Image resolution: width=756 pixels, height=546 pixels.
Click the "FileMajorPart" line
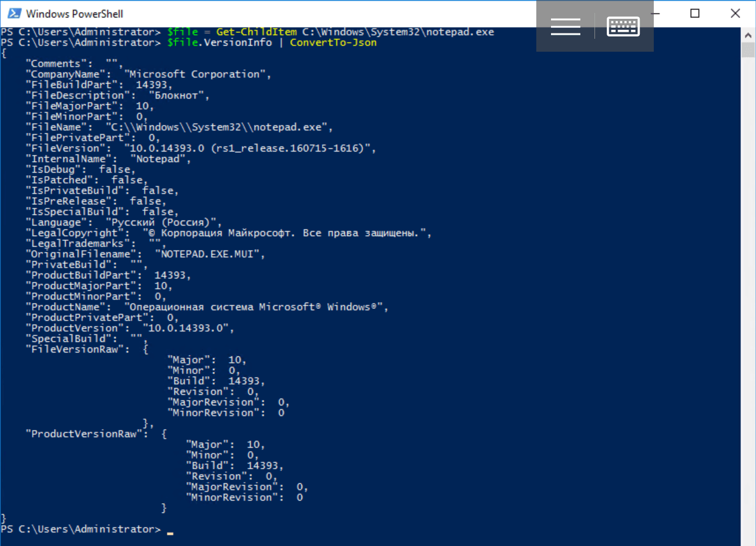pos(89,106)
